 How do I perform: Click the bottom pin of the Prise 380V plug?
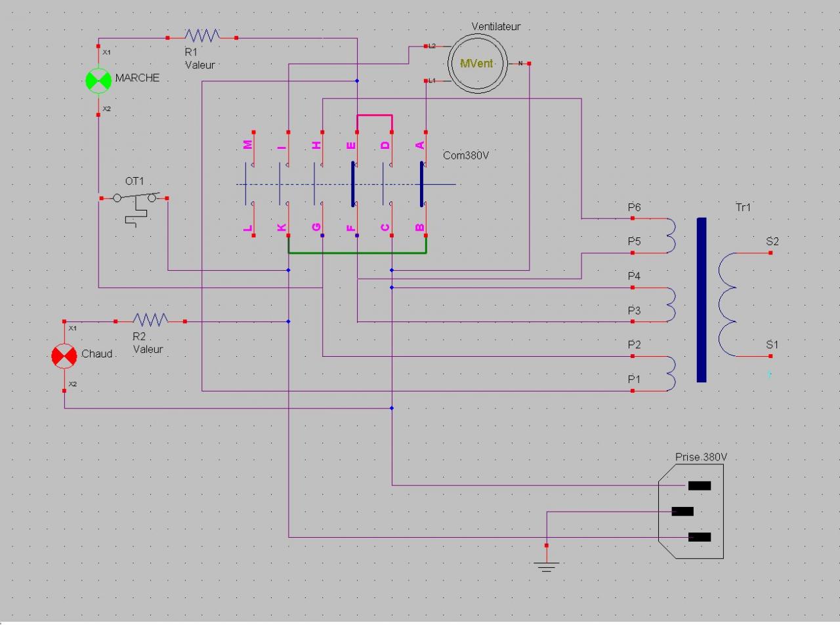point(700,537)
